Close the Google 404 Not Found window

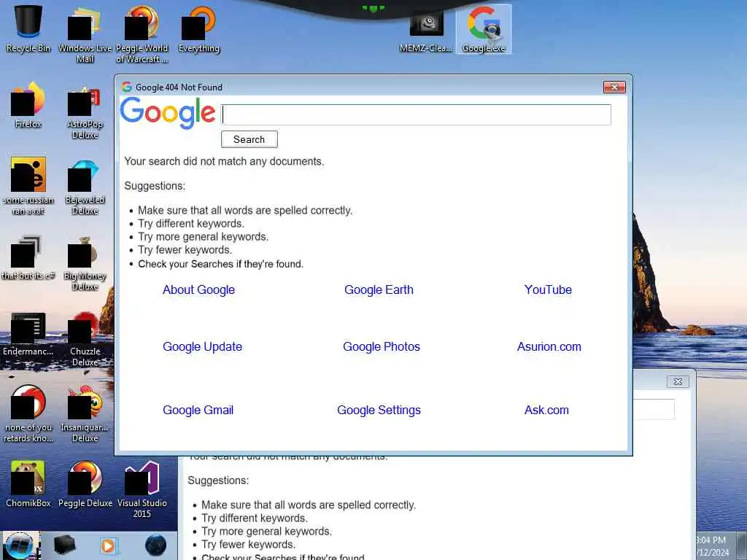[614, 87]
